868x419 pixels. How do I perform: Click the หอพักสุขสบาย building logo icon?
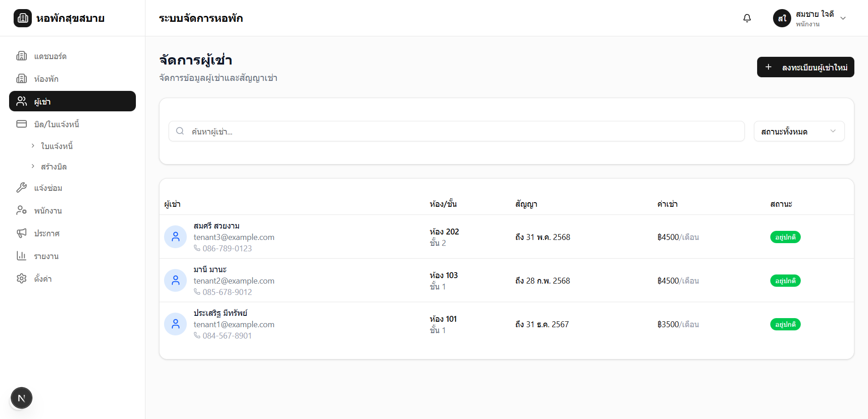(23, 18)
